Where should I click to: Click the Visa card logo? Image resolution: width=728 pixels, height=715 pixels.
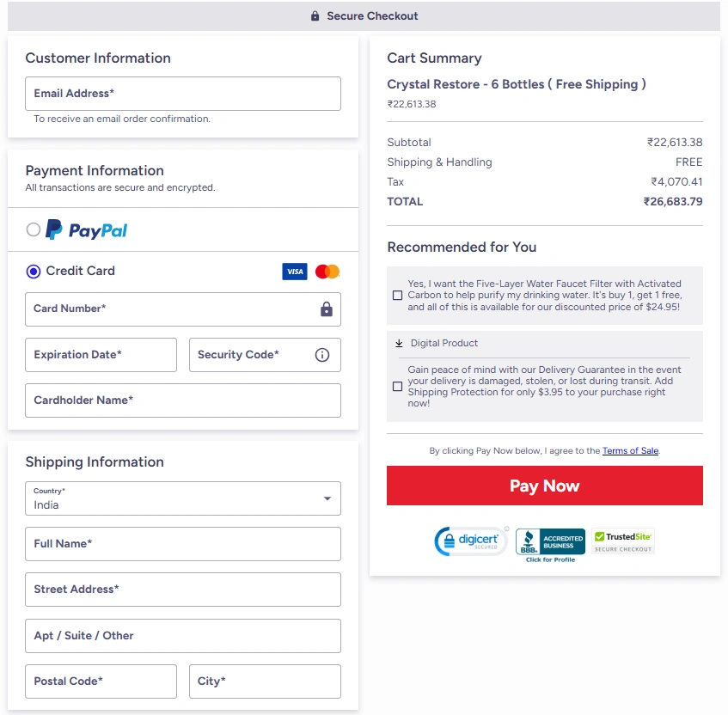pyautogui.click(x=294, y=272)
